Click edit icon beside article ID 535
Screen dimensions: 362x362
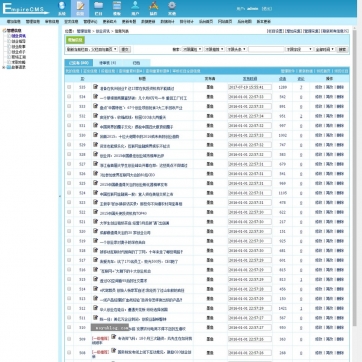point(96,87)
